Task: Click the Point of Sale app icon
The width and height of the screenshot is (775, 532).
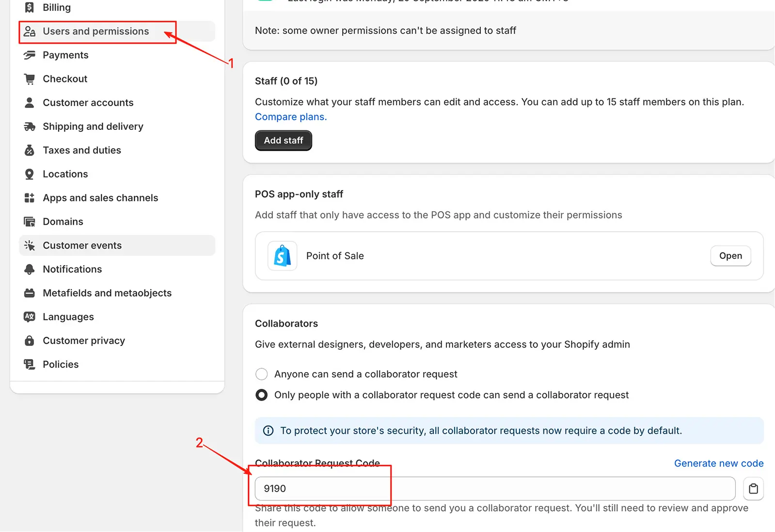Action: [x=282, y=256]
